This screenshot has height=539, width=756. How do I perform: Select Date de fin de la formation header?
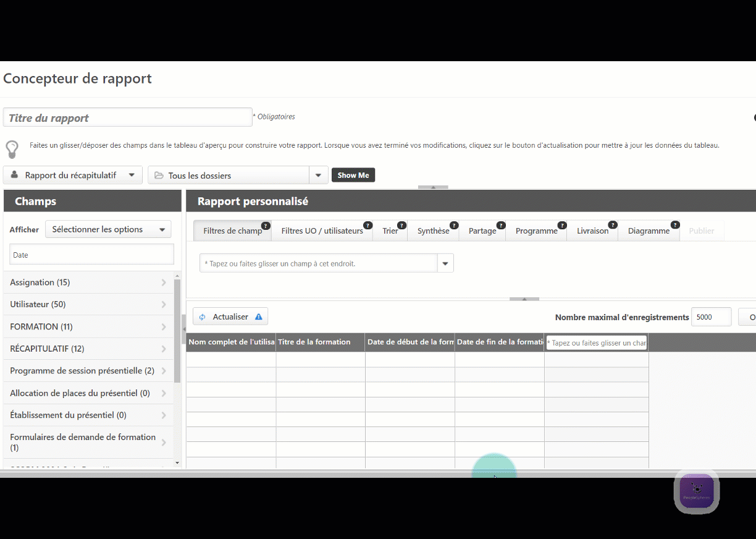(x=500, y=342)
